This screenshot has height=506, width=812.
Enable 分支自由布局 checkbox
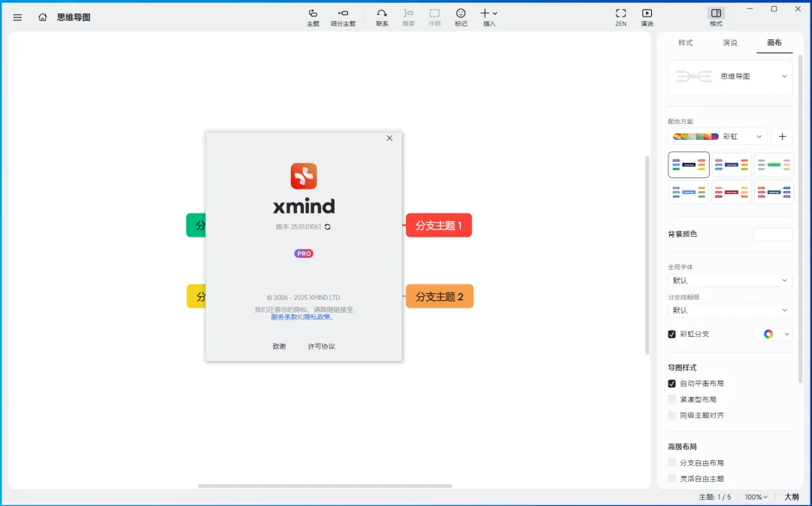point(671,463)
